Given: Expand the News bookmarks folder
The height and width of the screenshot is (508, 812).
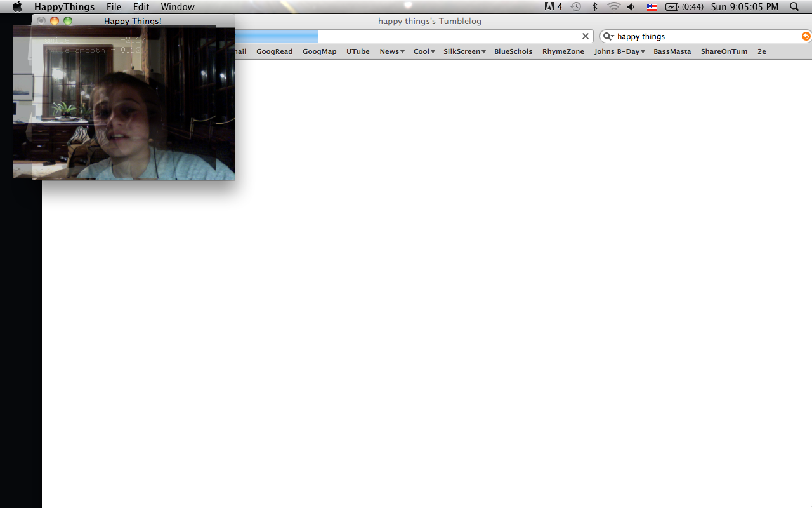Looking at the screenshot, I should tap(392, 51).
